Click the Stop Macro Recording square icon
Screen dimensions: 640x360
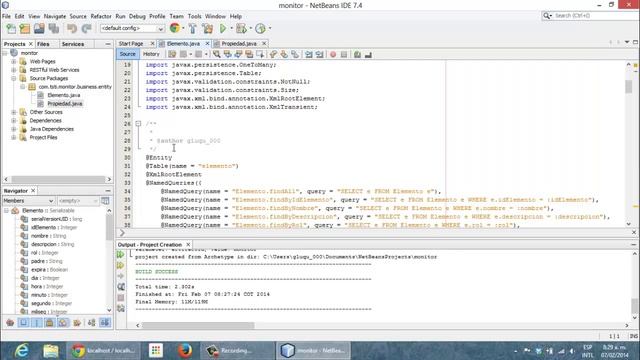tap(344, 54)
